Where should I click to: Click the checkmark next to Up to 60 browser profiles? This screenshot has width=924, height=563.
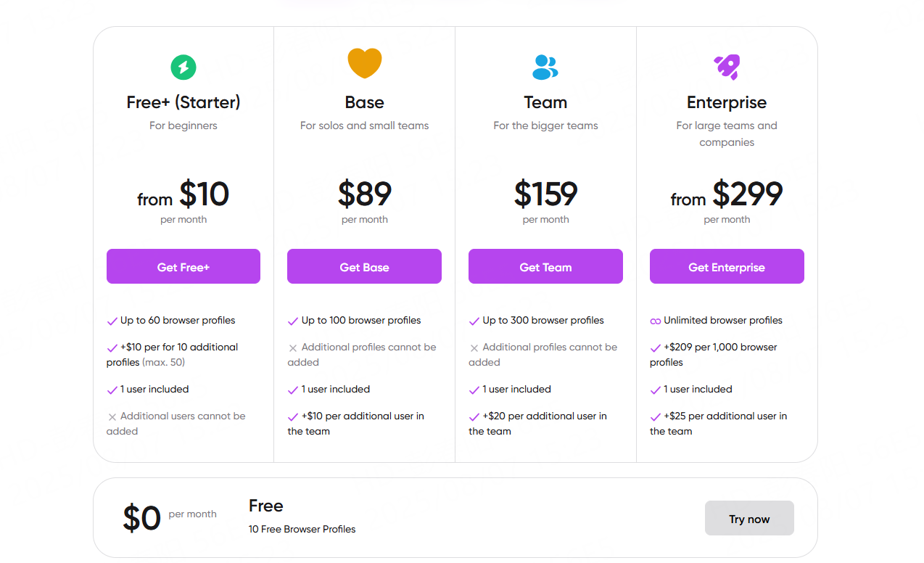pos(112,321)
